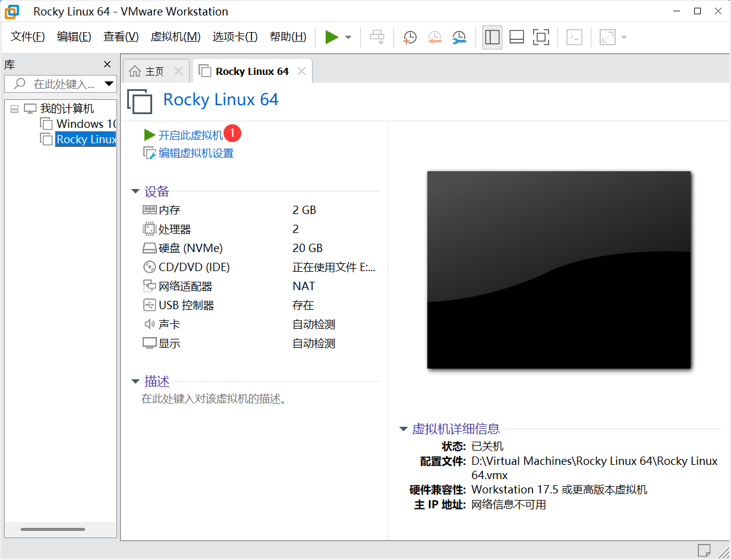This screenshot has height=560, width=731.
Task: Collapse the 我的计算机 tree node
Action: point(15,109)
